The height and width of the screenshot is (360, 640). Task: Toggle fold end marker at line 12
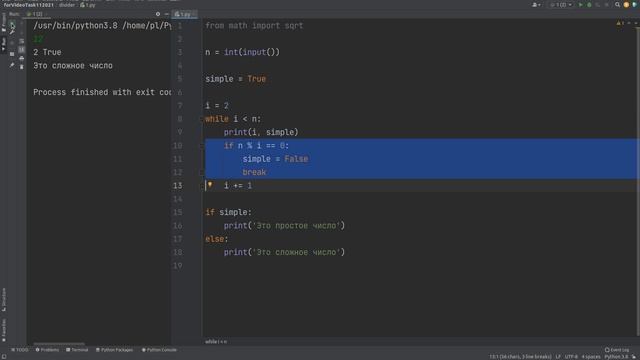[x=202, y=172]
